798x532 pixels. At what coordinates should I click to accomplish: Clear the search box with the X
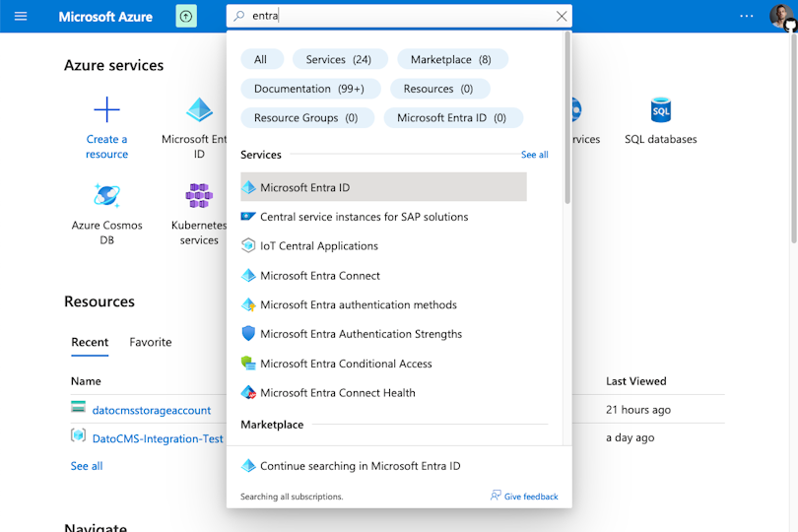(562, 17)
